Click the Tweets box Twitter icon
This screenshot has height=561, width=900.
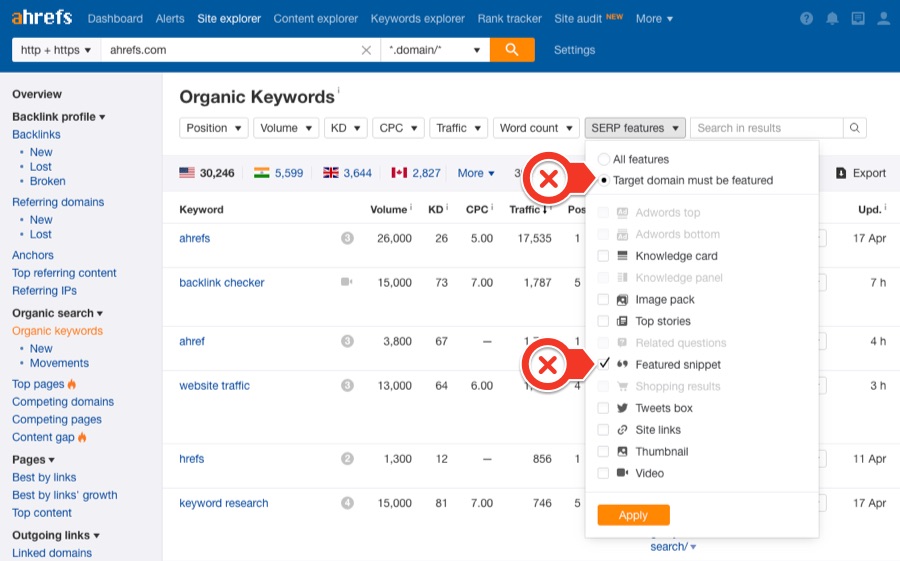(622, 408)
